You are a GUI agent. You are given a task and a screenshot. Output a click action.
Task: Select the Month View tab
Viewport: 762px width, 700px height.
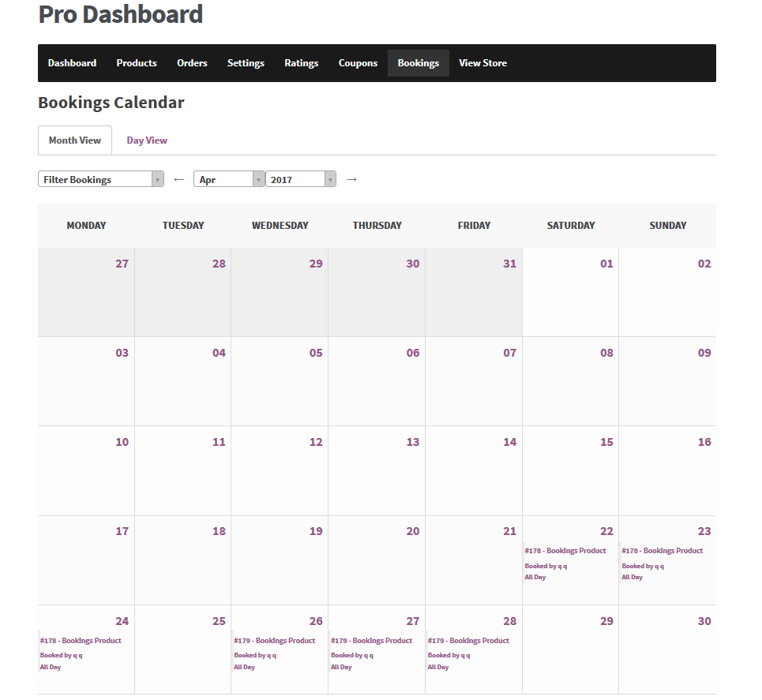[x=75, y=140]
